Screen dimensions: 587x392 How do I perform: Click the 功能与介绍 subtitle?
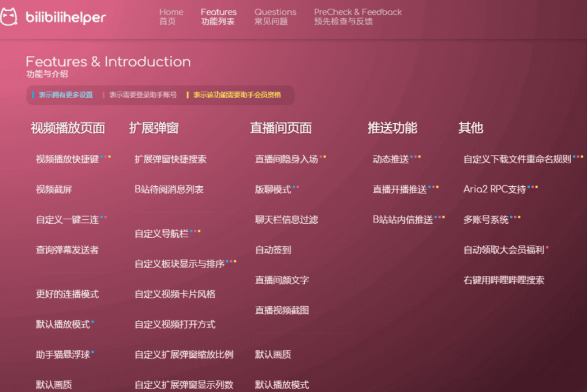click(47, 74)
